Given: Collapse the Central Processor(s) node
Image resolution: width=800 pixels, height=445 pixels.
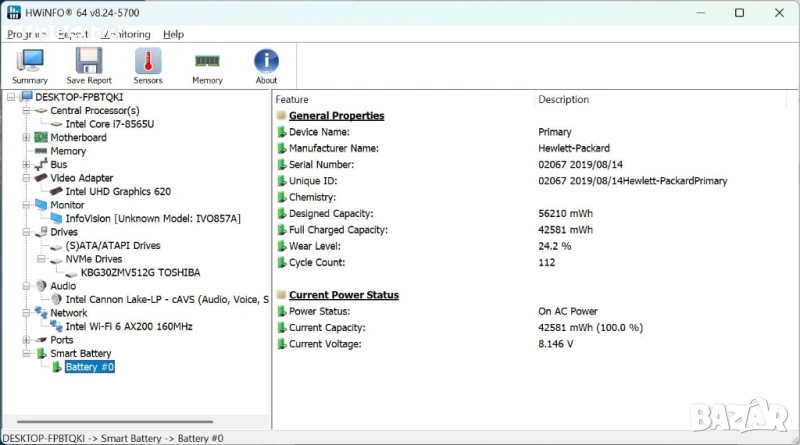Looking at the screenshot, I should [27, 111].
